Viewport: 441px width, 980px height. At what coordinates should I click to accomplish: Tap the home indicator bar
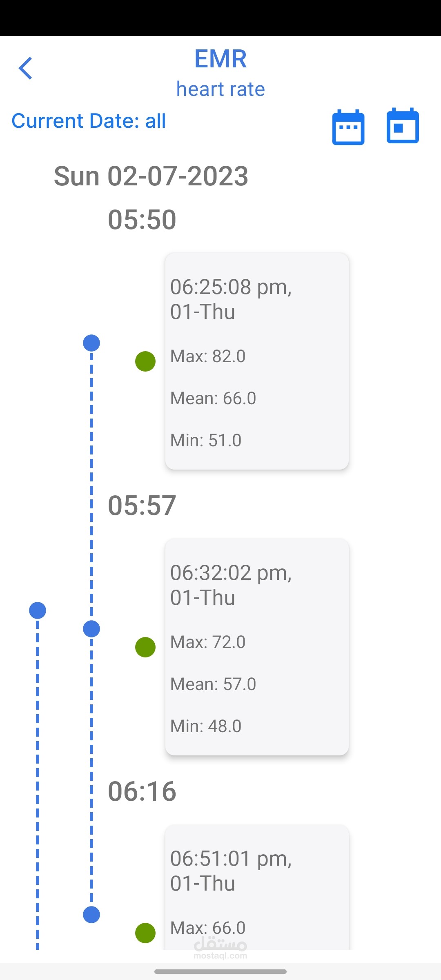pos(220,971)
